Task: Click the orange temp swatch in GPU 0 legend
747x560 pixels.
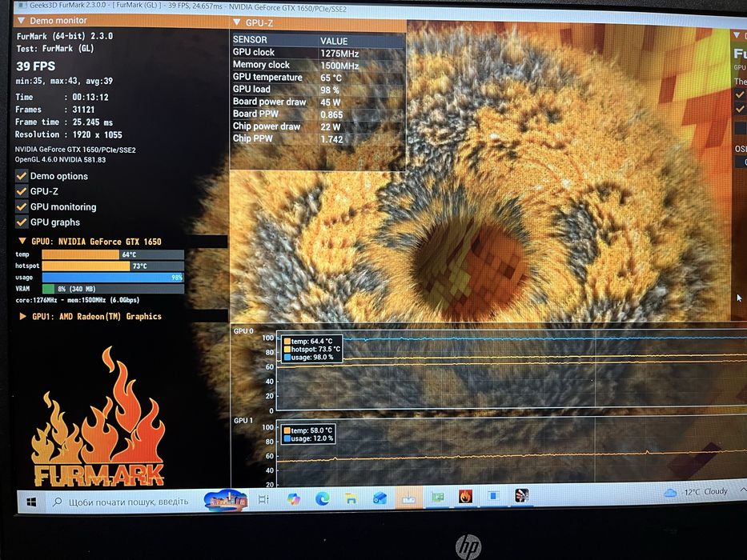Action: pos(287,342)
